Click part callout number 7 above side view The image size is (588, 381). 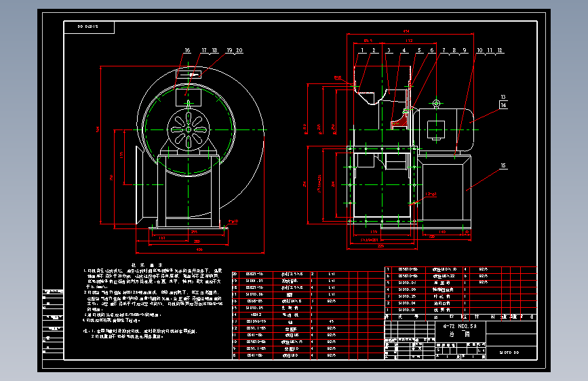(444, 50)
